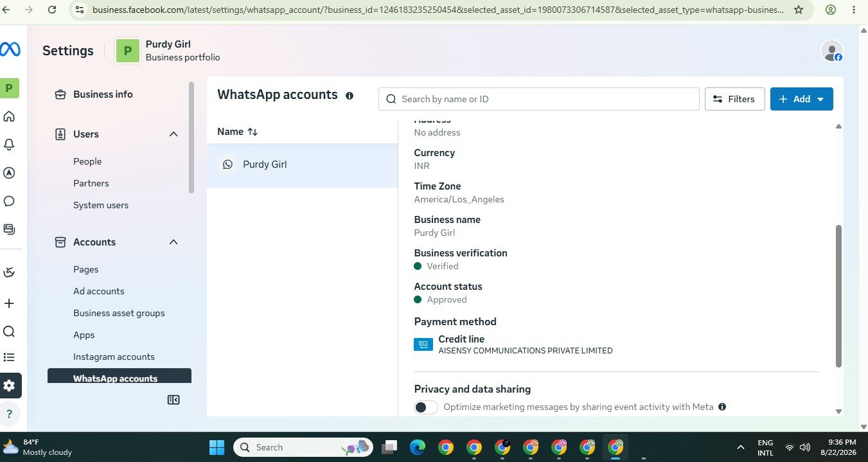Open notifications with the bell icon
Image resolution: width=868 pixels, height=462 pixels.
pyautogui.click(x=9, y=145)
